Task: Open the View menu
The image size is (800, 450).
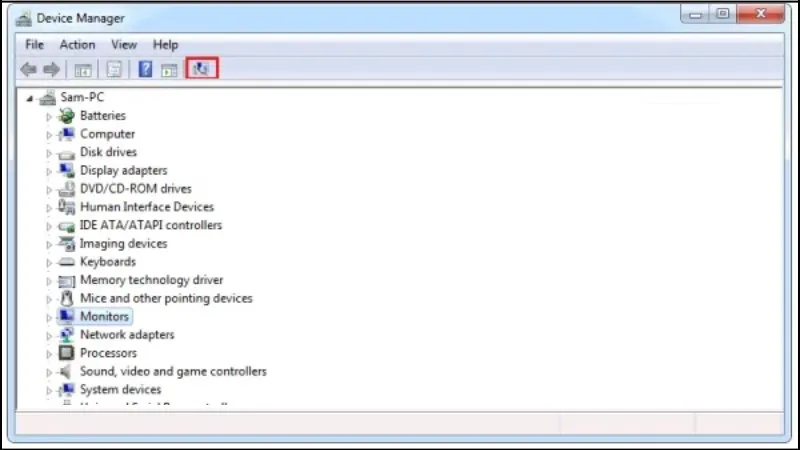Action: [124, 45]
